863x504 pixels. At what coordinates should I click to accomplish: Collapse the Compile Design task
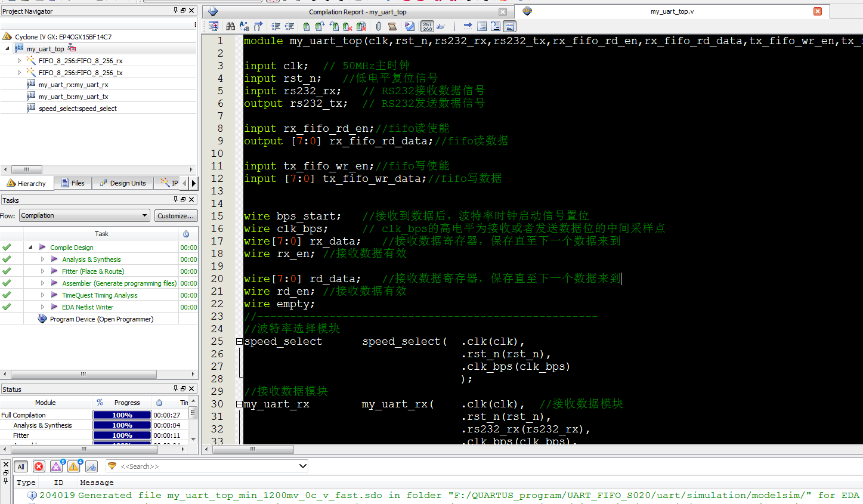(30, 247)
